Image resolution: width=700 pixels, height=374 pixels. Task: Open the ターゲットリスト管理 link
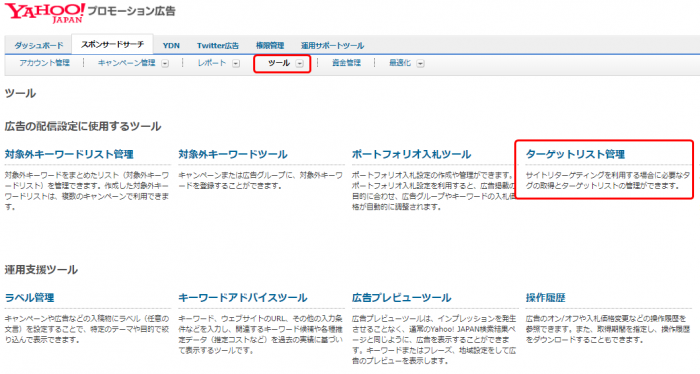click(575, 154)
